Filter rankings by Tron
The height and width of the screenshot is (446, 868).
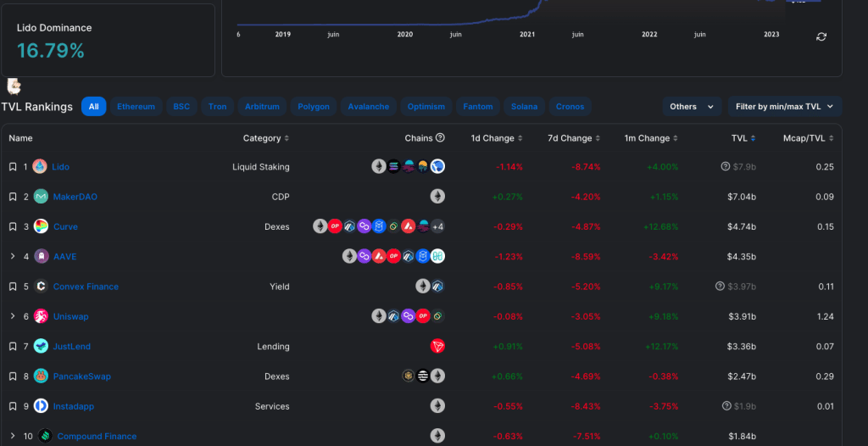218,106
